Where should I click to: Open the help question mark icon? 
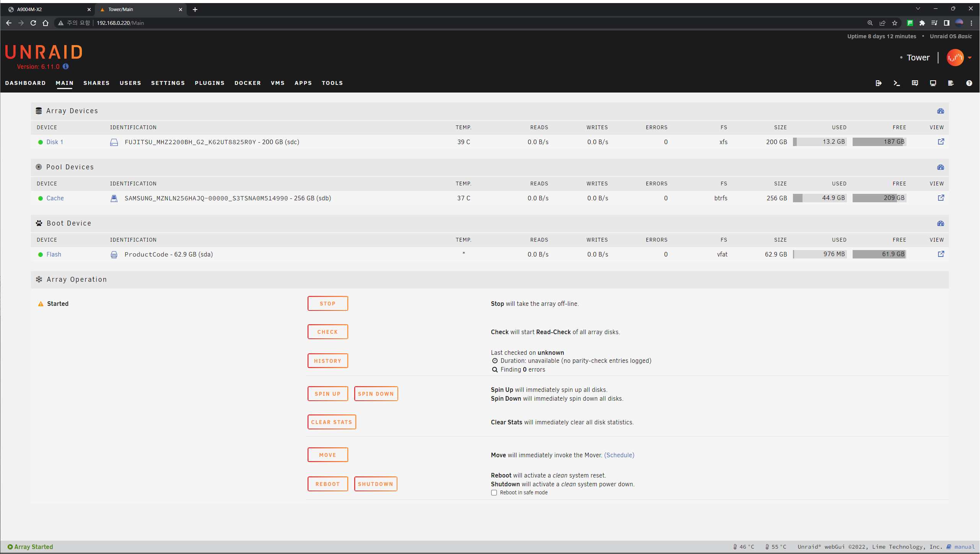(969, 83)
